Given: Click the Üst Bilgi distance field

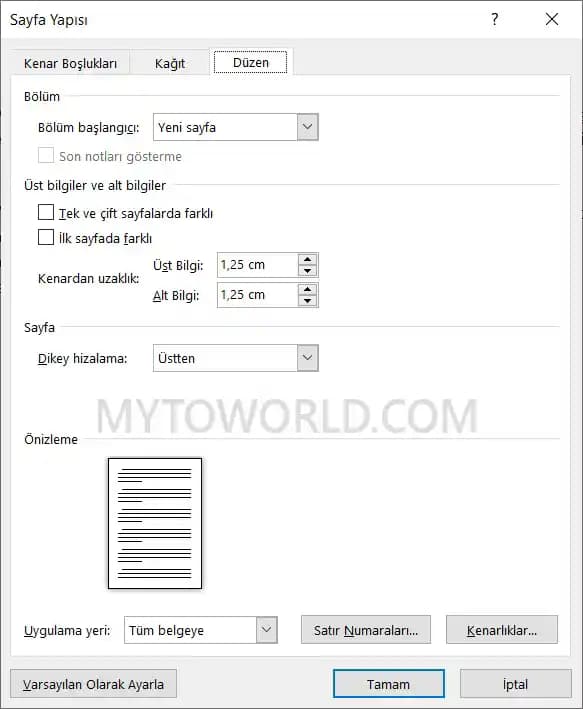Looking at the screenshot, I should tap(258, 265).
